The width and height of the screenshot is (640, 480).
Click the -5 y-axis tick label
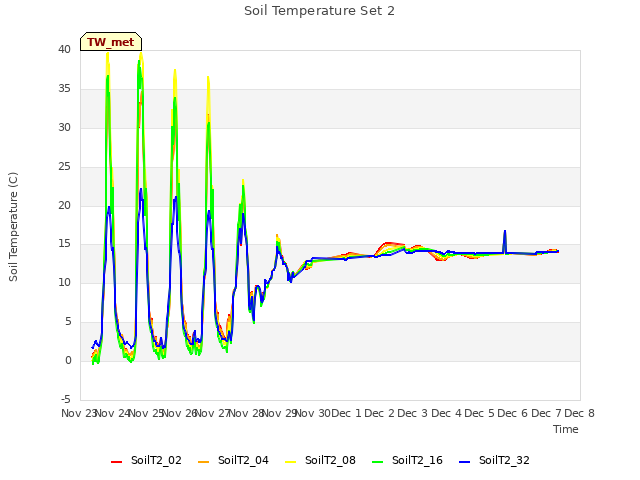pos(66,399)
